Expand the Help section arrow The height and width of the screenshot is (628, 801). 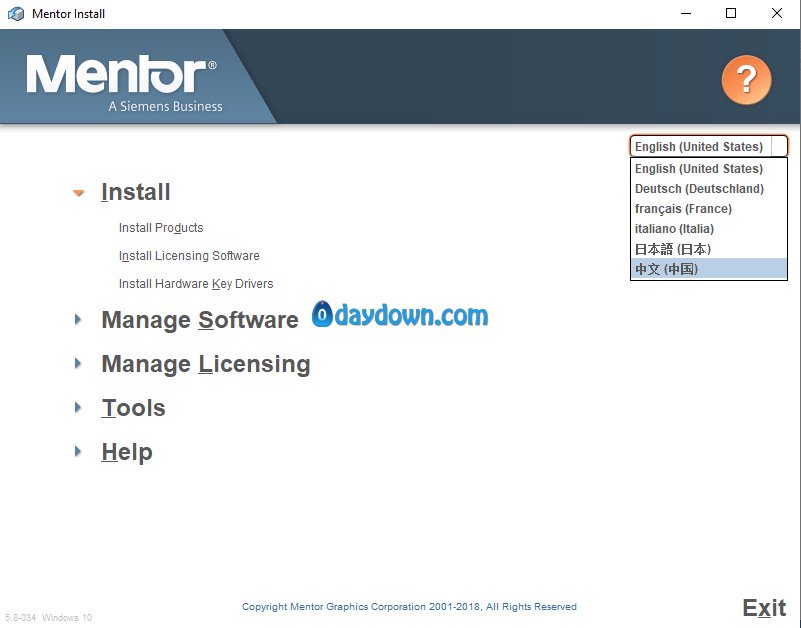point(78,451)
